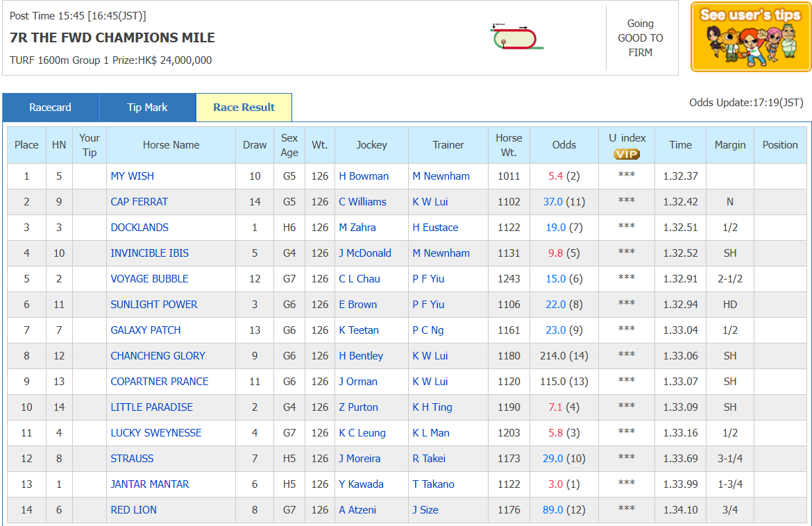
Task: Click winning time 1.32.37
Action: (x=680, y=176)
